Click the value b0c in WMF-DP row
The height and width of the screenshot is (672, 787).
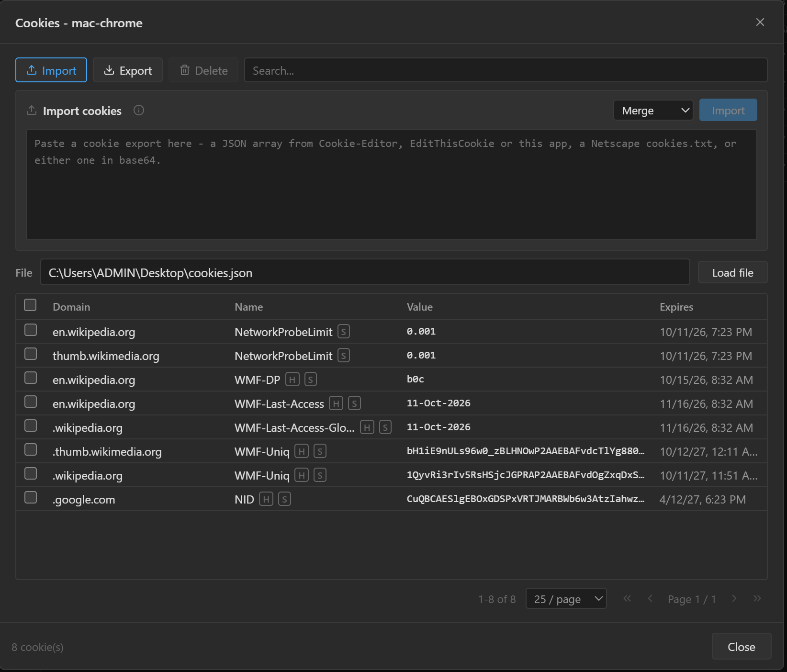[x=416, y=380]
